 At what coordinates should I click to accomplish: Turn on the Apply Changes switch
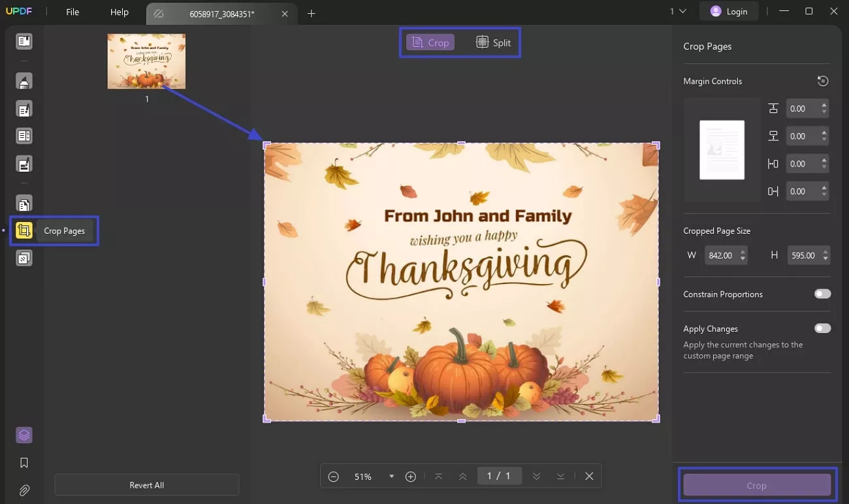[822, 328]
